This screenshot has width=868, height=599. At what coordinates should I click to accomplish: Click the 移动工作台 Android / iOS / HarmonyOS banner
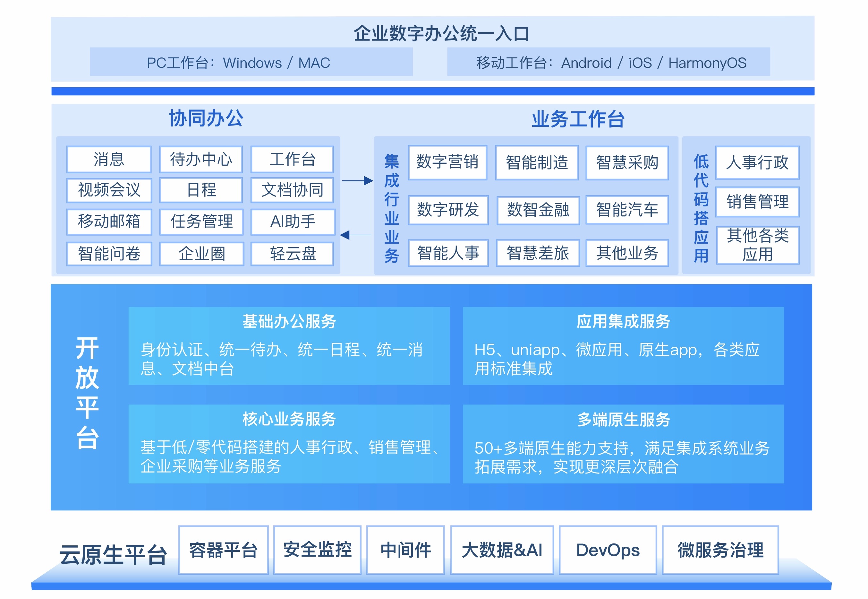pyautogui.click(x=608, y=62)
